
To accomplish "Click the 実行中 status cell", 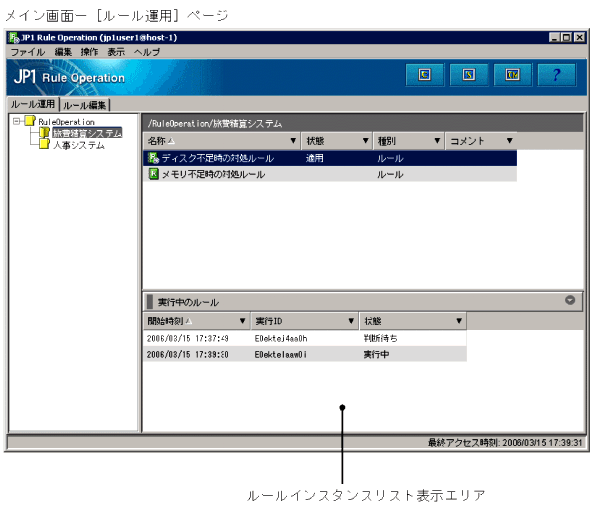I will coord(376,354).
